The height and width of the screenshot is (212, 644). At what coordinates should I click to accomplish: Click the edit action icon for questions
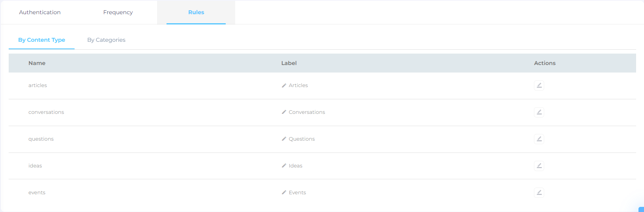pyautogui.click(x=539, y=139)
